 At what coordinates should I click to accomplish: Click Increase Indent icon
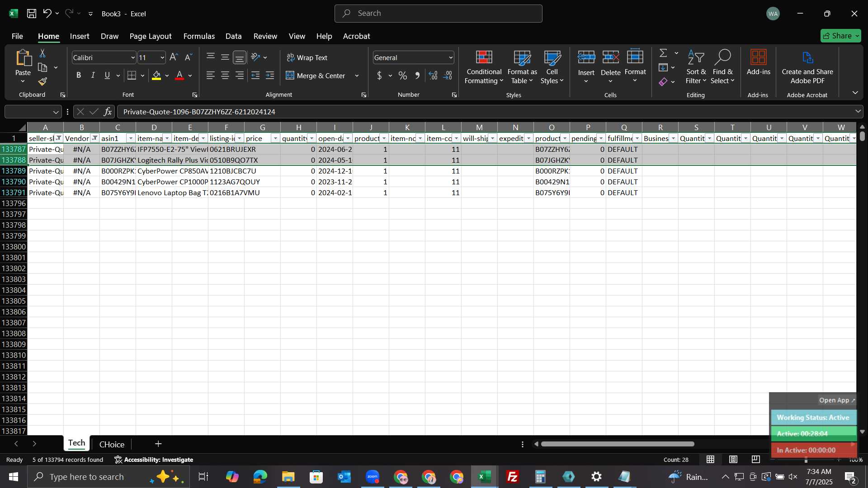point(270,75)
